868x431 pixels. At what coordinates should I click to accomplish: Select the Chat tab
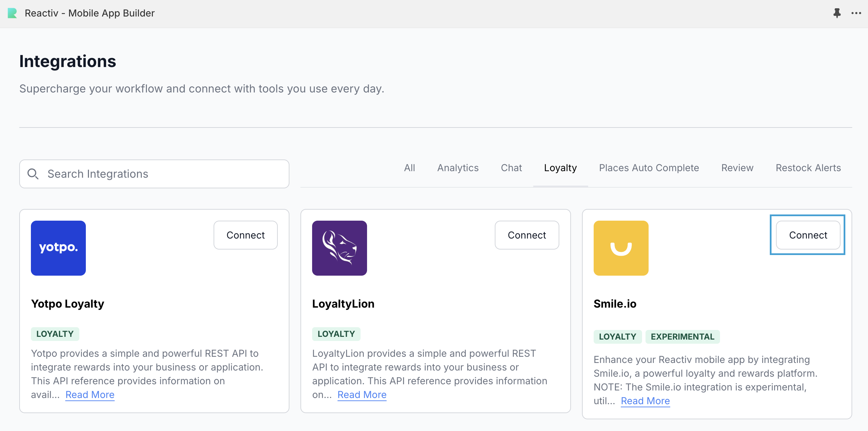pos(511,168)
